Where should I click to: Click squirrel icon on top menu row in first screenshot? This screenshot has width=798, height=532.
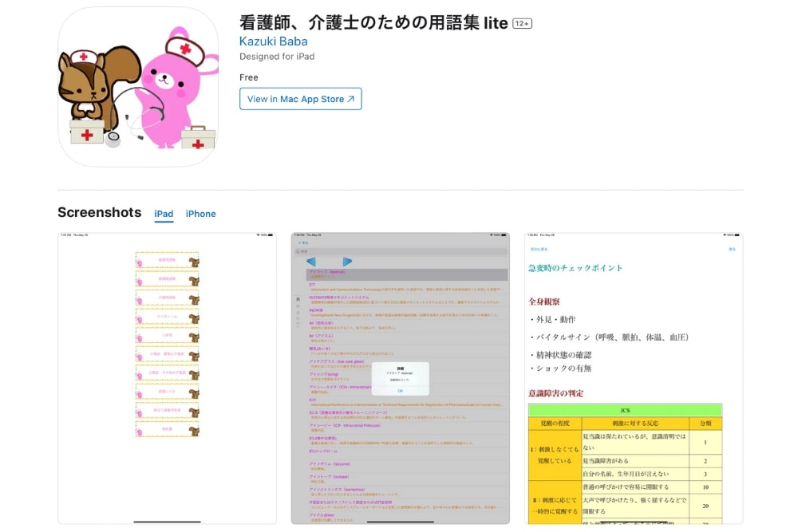193,260
